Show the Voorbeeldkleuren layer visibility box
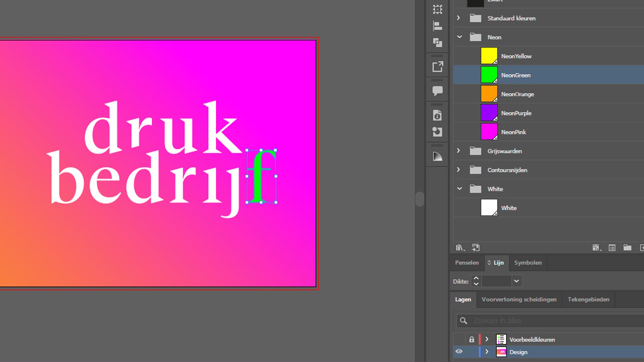 click(459, 339)
